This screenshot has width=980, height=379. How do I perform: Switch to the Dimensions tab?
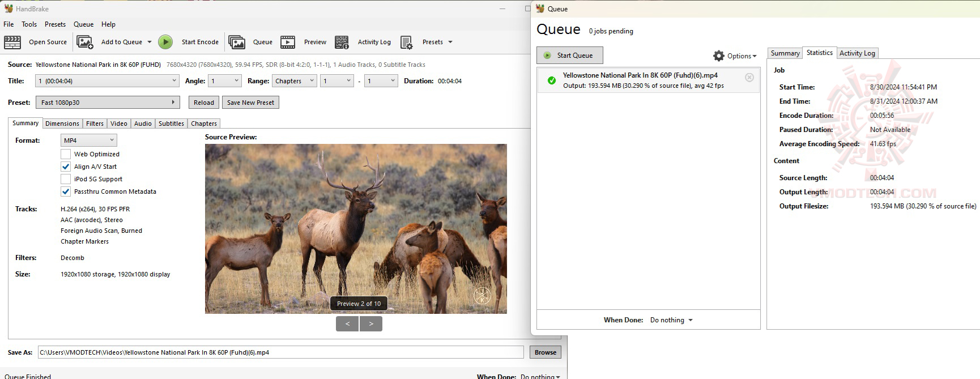click(x=62, y=124)
